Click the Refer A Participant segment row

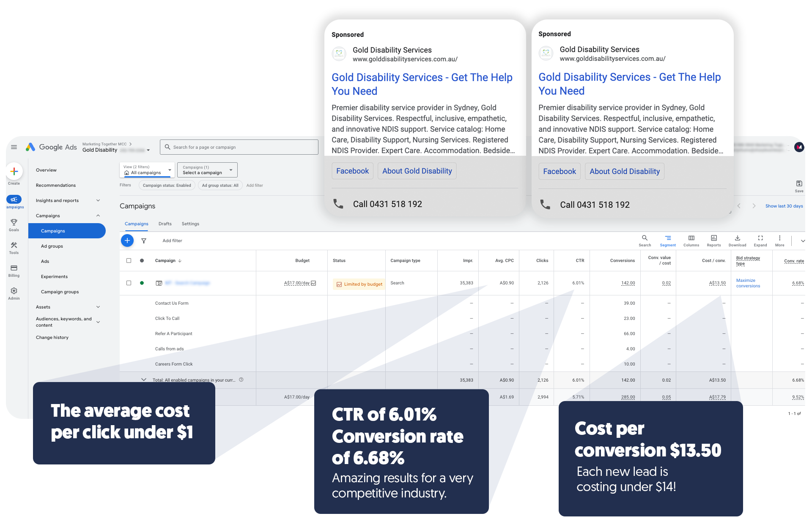(x=173, y=333)
